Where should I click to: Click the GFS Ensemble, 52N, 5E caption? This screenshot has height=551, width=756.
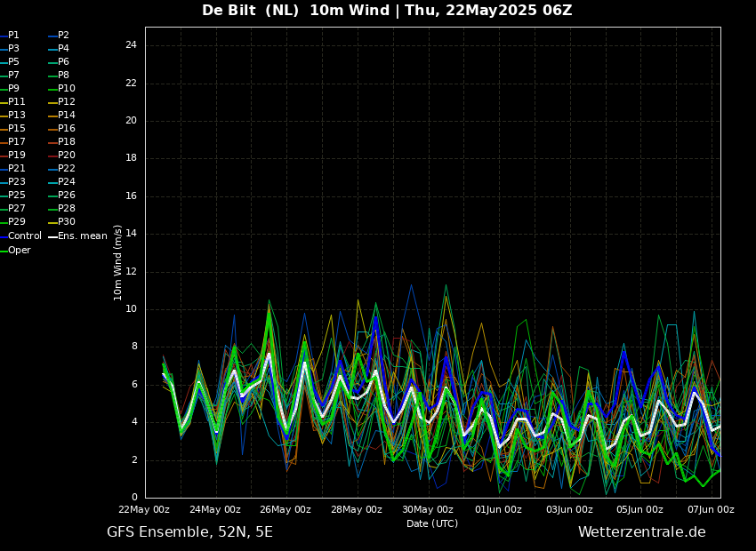click(x=189, y=532)
